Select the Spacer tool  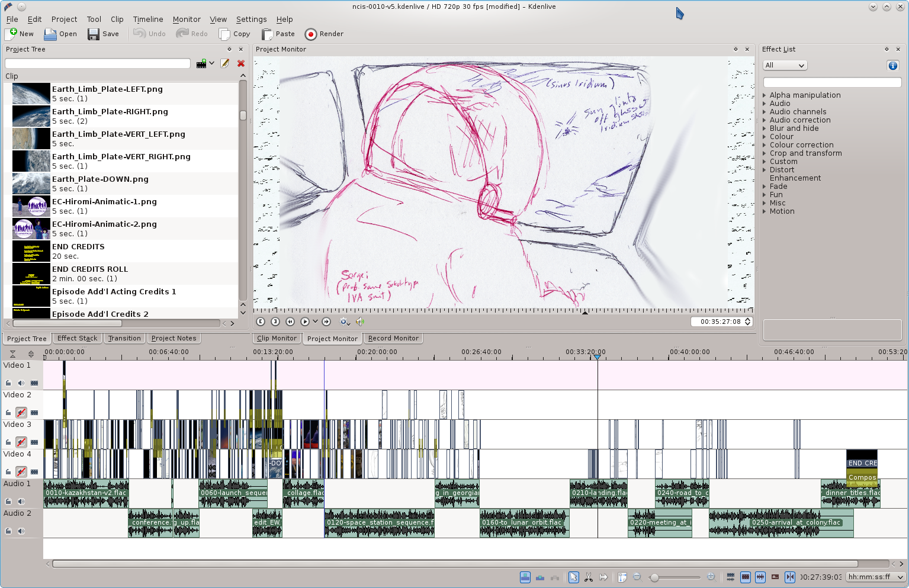[x=603, y=577]
